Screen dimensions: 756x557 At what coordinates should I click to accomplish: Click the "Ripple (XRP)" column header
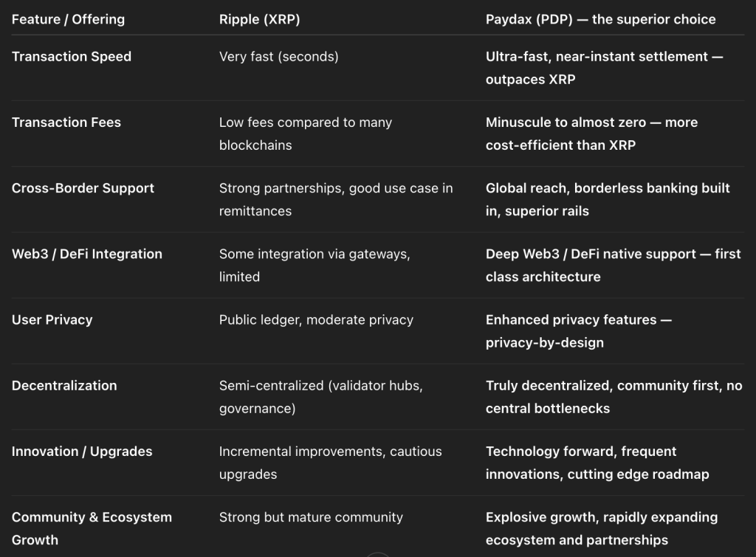259,19
